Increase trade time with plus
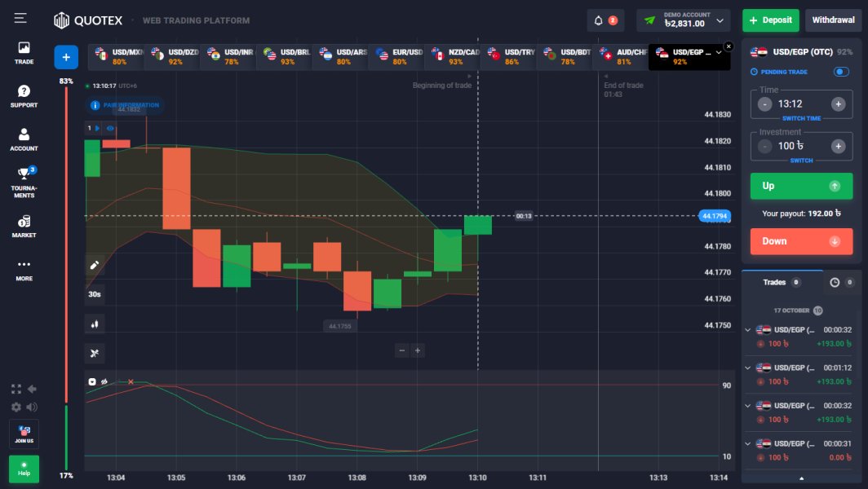This screenshot has width=868, height=489. coord(838,104)
